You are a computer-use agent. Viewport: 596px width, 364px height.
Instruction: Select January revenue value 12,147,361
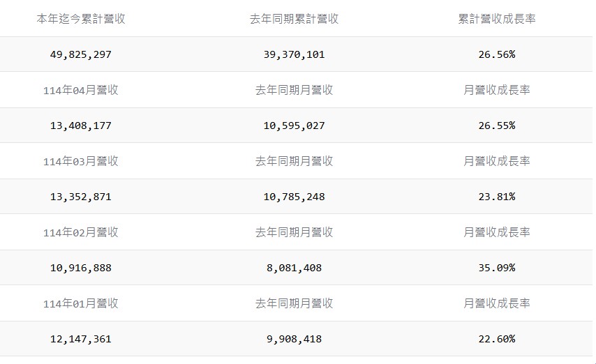81,339
